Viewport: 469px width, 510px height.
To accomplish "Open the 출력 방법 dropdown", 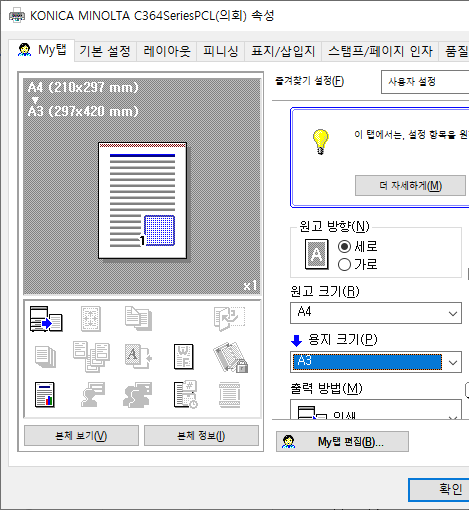I will [376, 410].
